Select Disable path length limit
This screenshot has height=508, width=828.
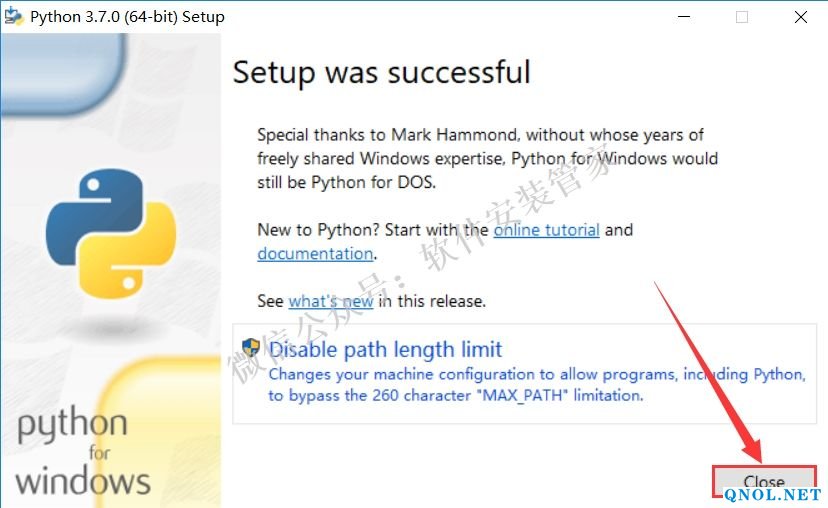pos(385,350)
